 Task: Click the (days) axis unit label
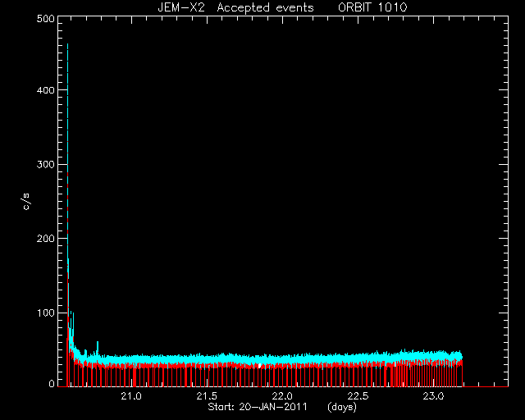point(342,407)
